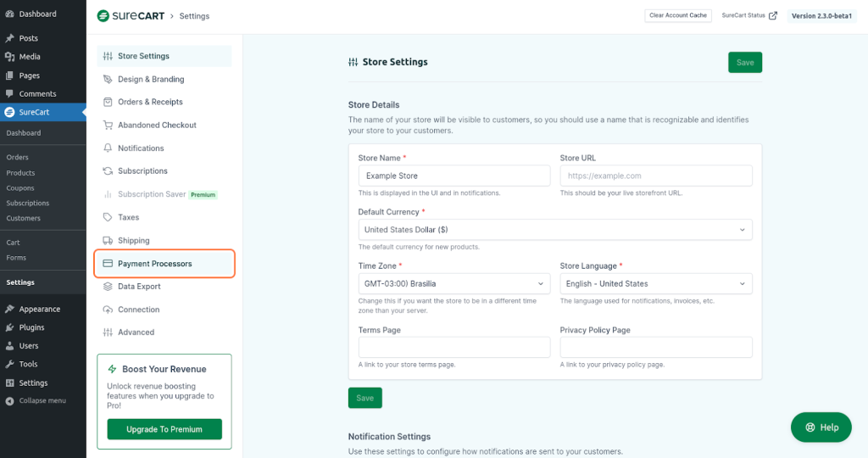
Task: Click the WordPress Dashboard gauge icon
Action: coord(9,14)
